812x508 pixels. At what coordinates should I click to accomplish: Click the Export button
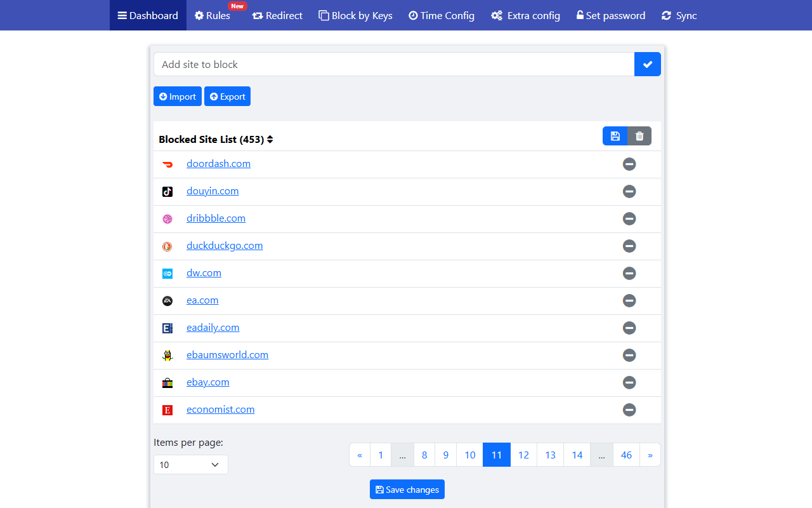tap(227, 97)
